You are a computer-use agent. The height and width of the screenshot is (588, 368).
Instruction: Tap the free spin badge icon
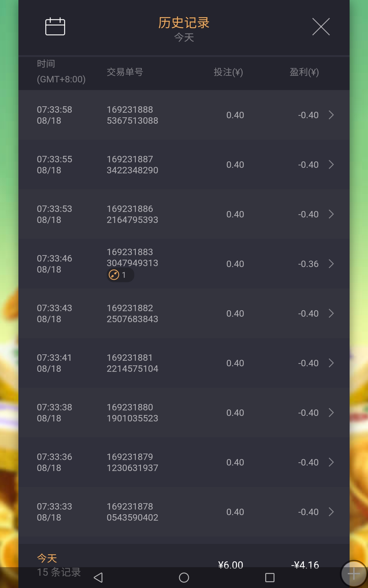point(114,275)
